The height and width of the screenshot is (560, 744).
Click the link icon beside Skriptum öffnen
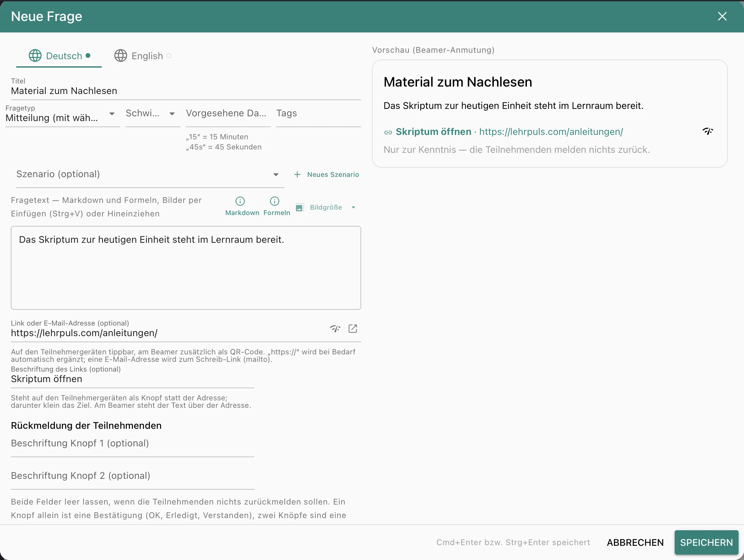coord(388,132)
